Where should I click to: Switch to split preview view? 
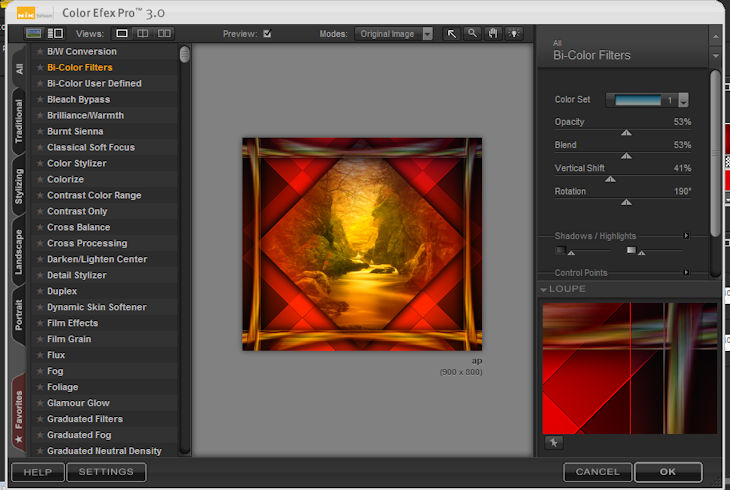[143, 33]
